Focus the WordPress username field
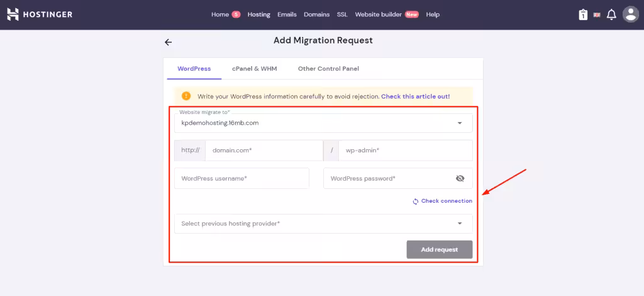The image size is (644, 296). pyautogui.click(x=241, y=178)
